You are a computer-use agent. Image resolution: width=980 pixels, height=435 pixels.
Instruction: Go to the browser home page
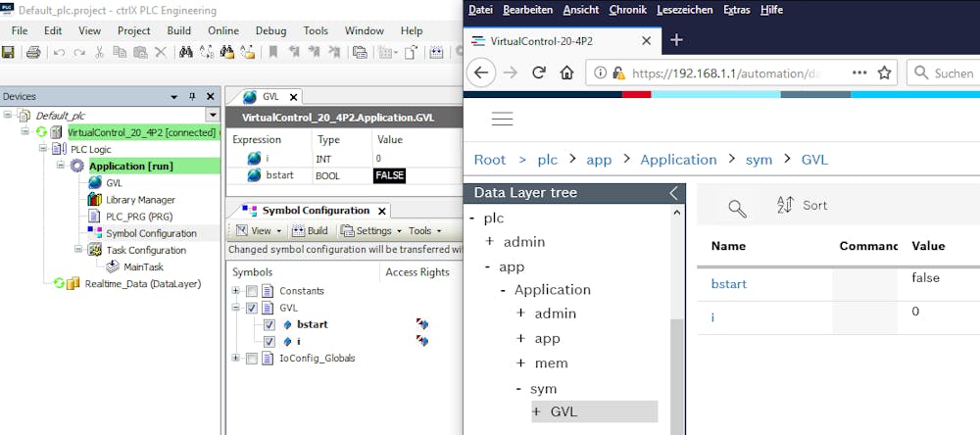[566, 72]
